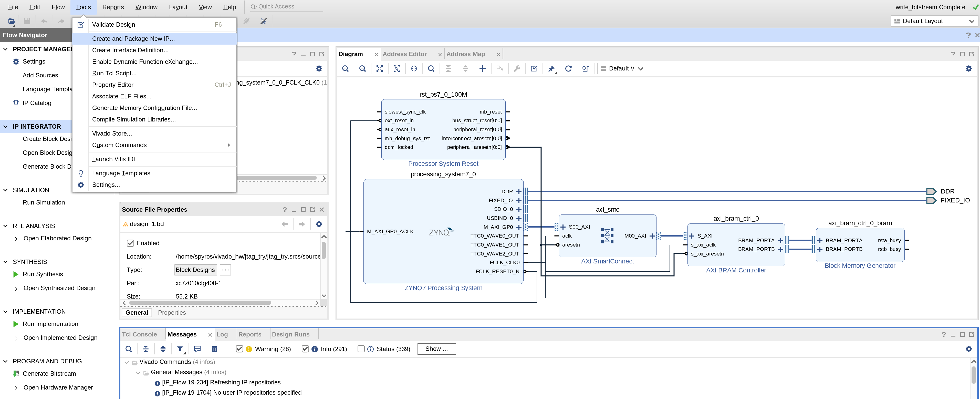Add IP using the plus icon in the diagram

click(x=482, y=68)
